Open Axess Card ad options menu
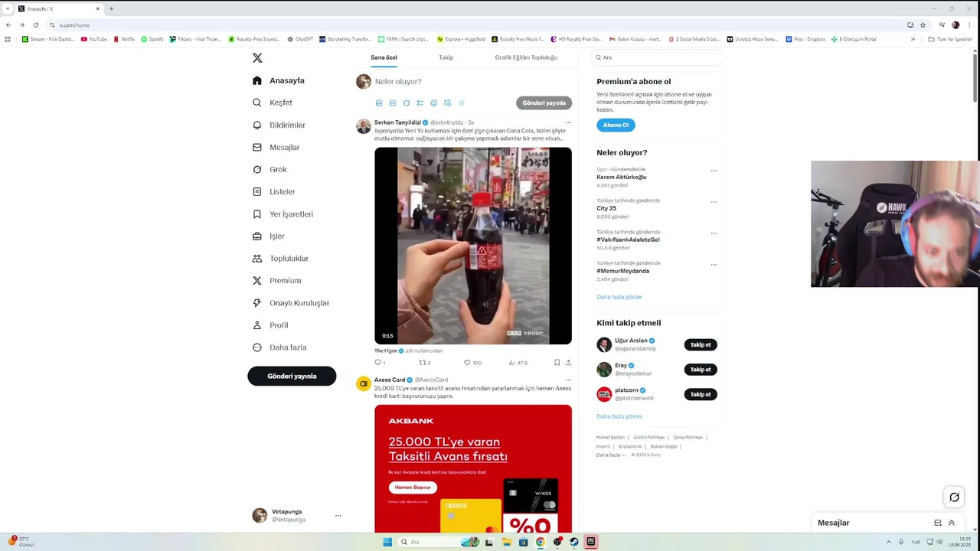980x551 pixels. (x=568, y=380)
